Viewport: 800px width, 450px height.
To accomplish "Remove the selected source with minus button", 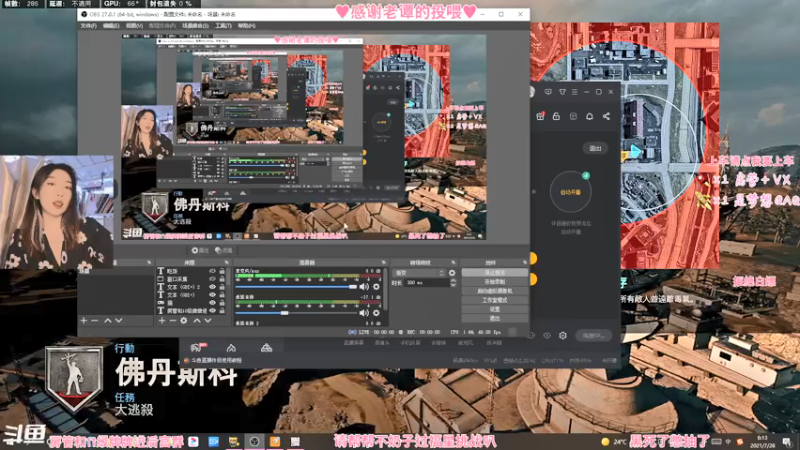I will 172,320.
